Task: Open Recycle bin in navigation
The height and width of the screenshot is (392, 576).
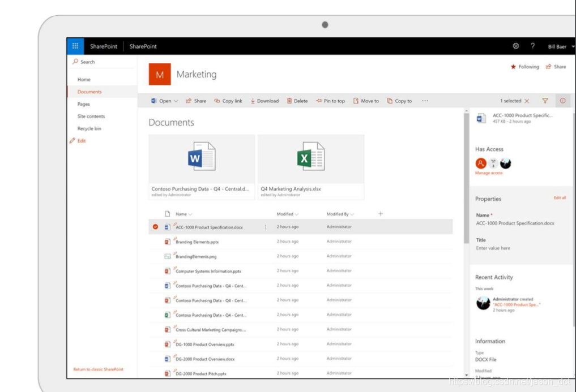Action: (x=89, y=128)
